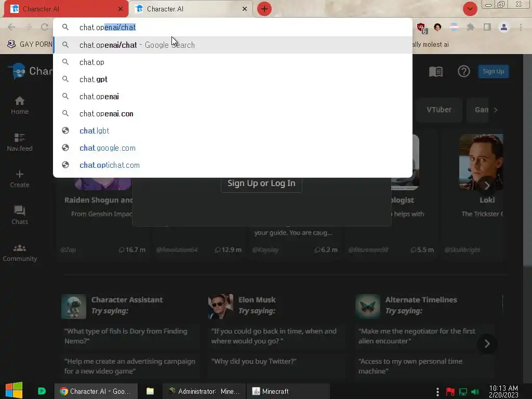532x399 pixels.
Task: Select suggestion chat.openai.con
Action: [x=233, y=113]
